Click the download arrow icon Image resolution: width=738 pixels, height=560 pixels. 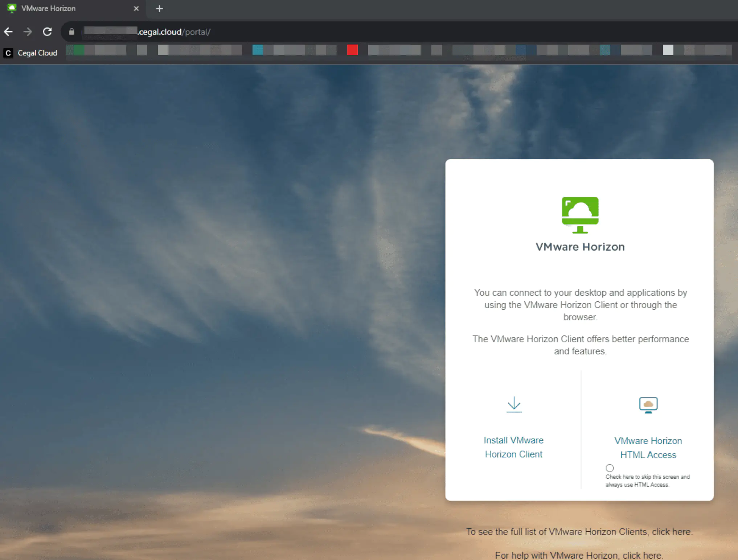click(514, 404)
